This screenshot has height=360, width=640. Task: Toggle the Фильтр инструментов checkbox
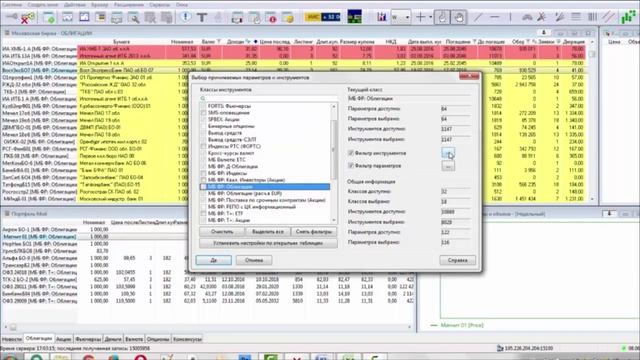(351, 153)
